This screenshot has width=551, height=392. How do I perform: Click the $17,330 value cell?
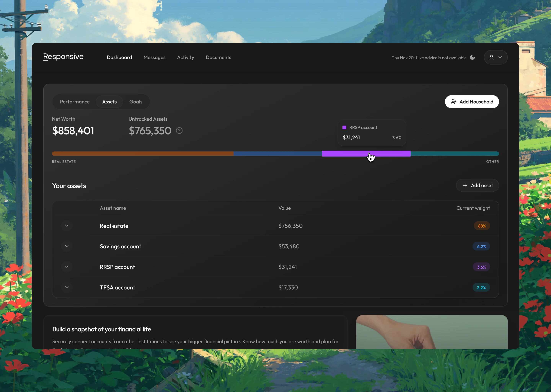pyautogui.click(x=288, y=287)
